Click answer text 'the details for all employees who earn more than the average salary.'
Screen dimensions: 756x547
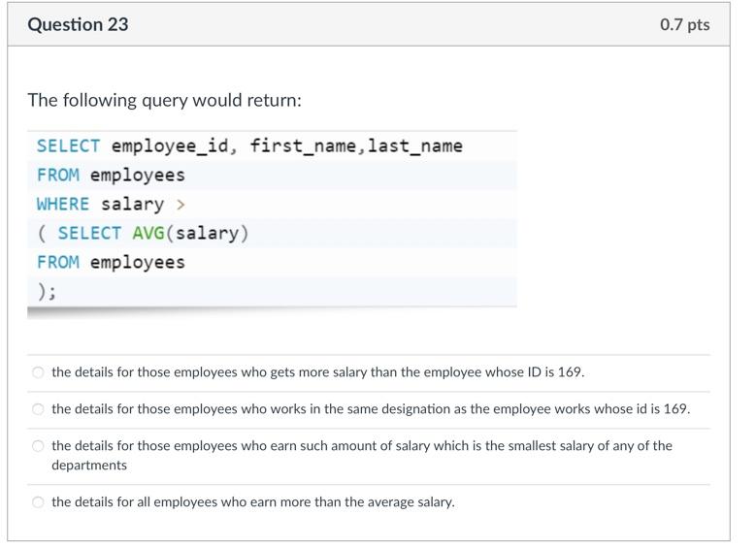[253, 501]
